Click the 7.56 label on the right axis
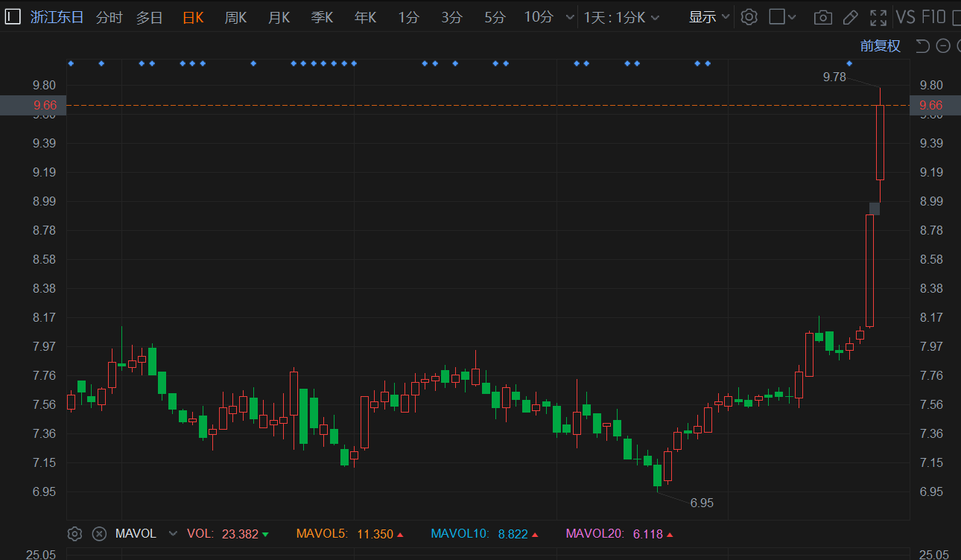 (932, 404)
